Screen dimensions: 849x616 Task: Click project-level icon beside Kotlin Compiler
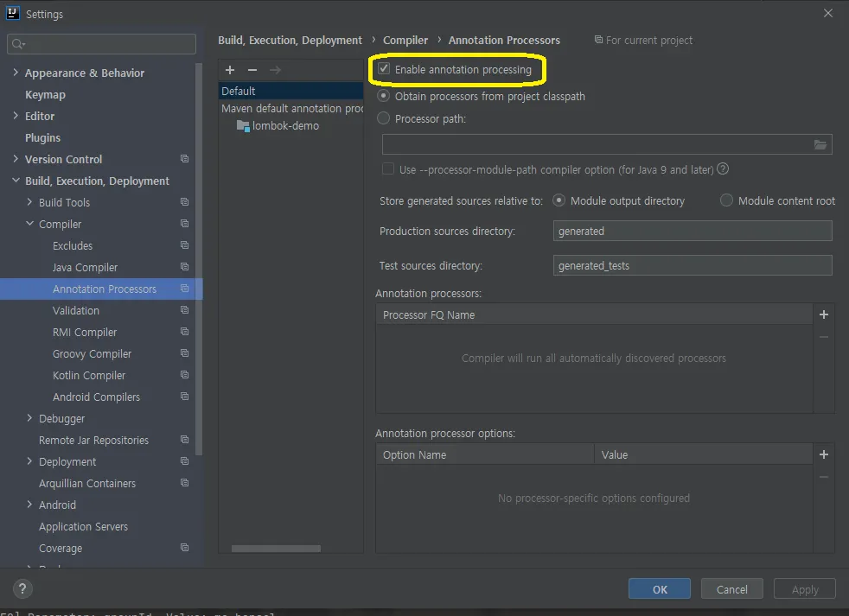pyautogui.click(x=185, y=375)
